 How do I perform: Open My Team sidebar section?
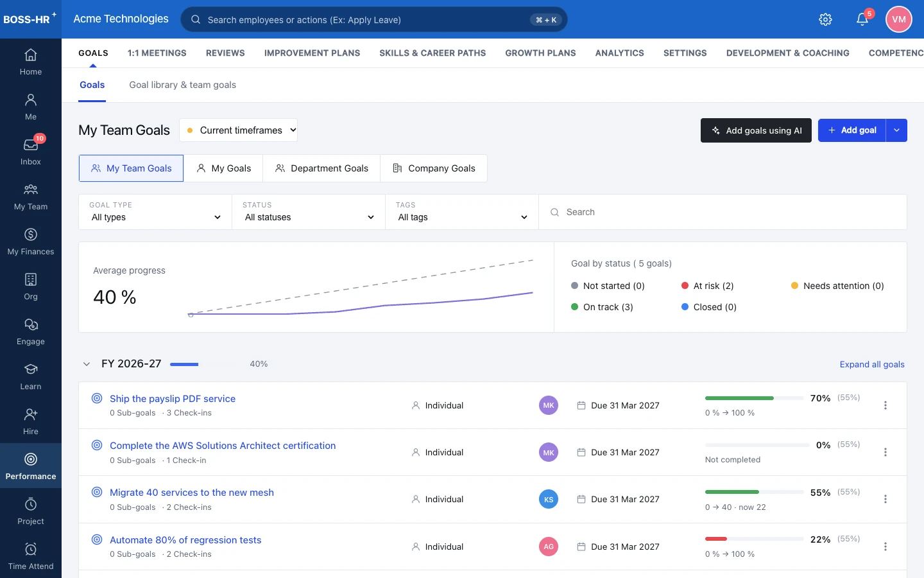click(31, 197)
